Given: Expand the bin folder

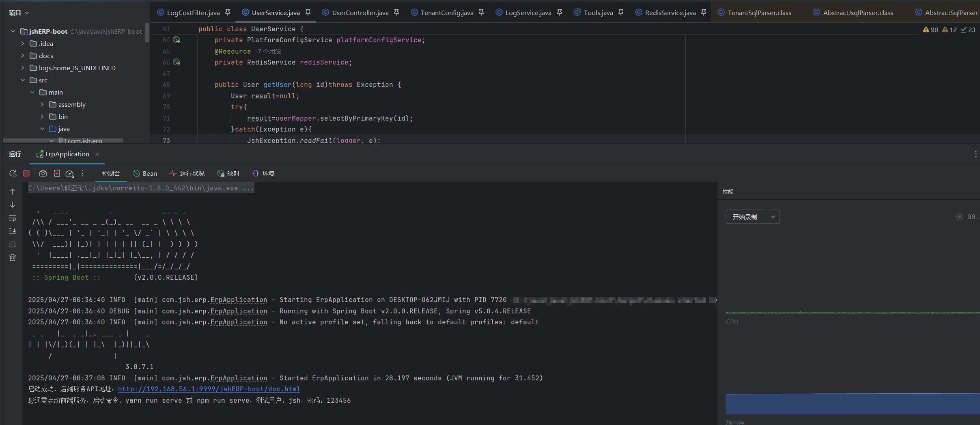Looking at the screenshot, I should 42,116.
